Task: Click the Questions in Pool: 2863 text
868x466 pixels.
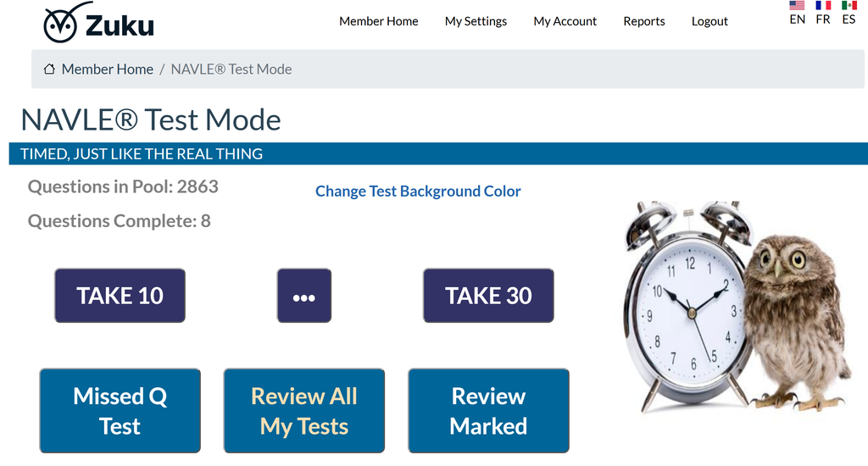Action: (x=123, y=186)
